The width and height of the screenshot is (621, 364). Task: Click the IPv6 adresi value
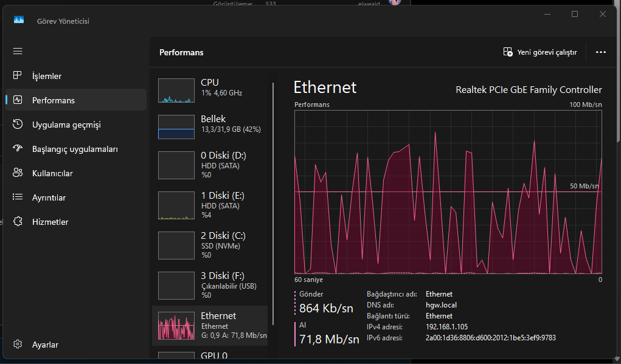pos(490,337)
